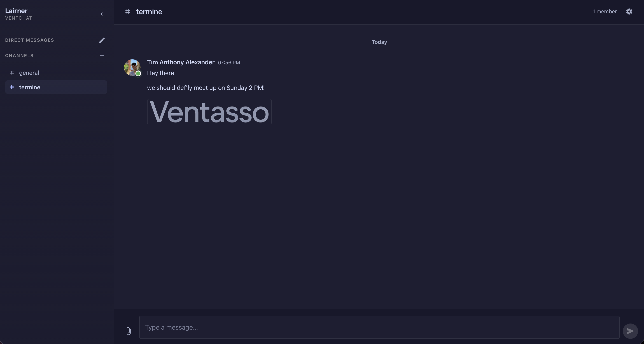
Task: Open channel settings gear icon
Action: [629, 12]
